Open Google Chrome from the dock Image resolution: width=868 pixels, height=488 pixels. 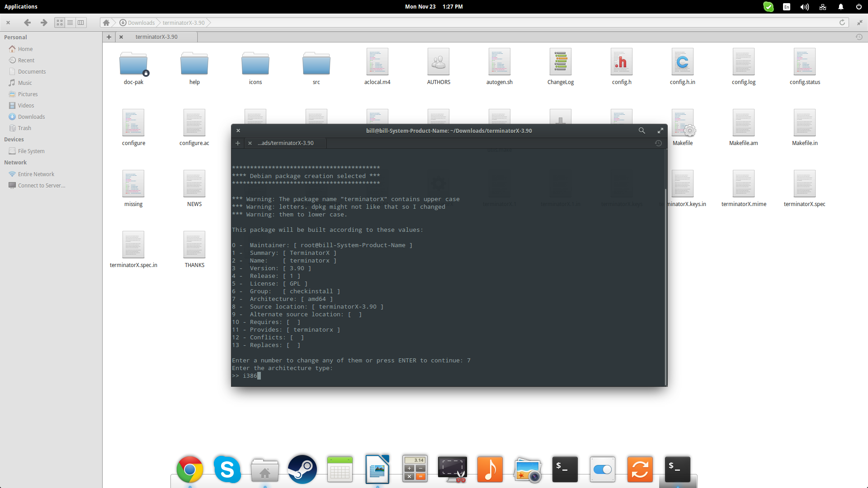pos(190,469)
